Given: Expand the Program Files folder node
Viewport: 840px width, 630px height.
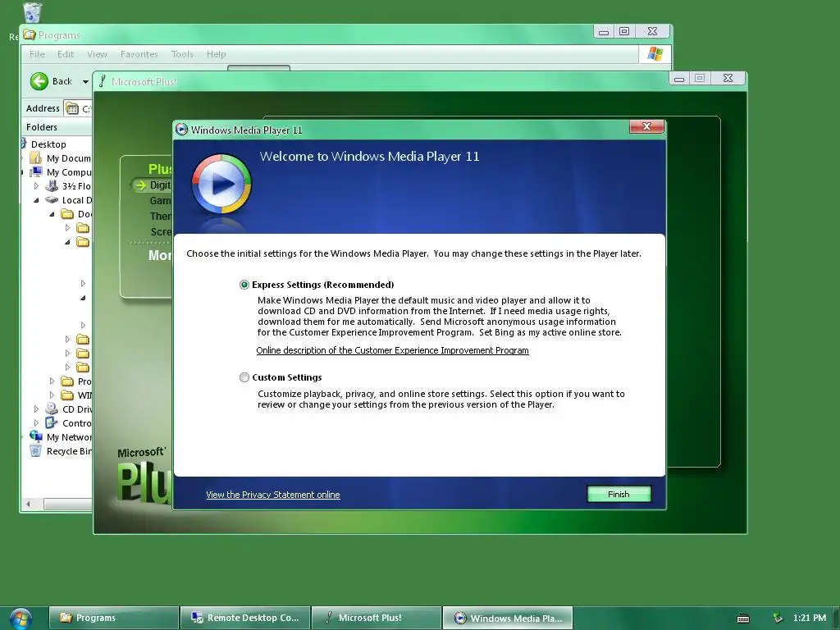Looking at the screenshot, I should tap(52, 381).
